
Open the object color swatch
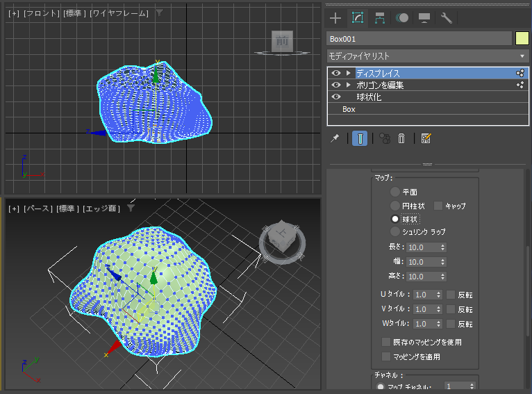(522, 38)
